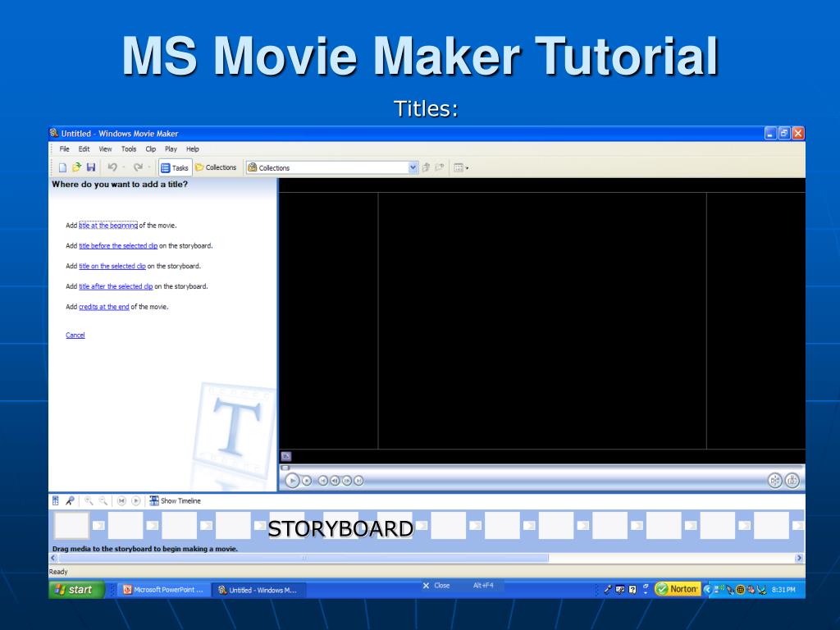Open the Tools menu
This screenshot has height=630, width=840.
(129, 149)
